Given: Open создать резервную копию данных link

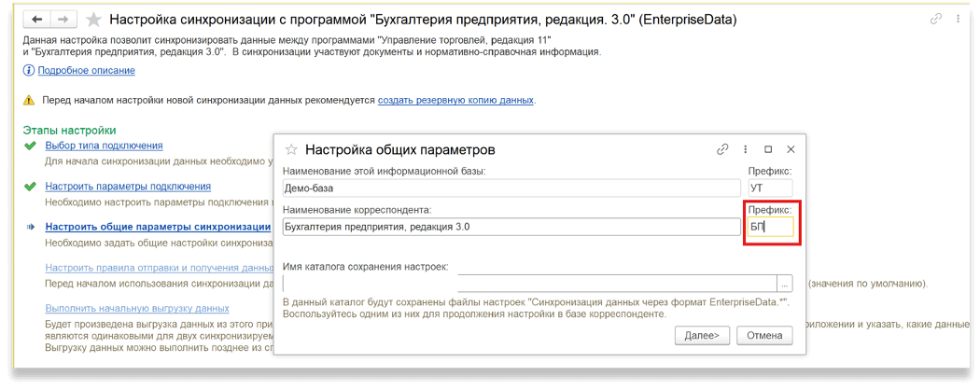Looking at the screenshot, I should point(455,100).
